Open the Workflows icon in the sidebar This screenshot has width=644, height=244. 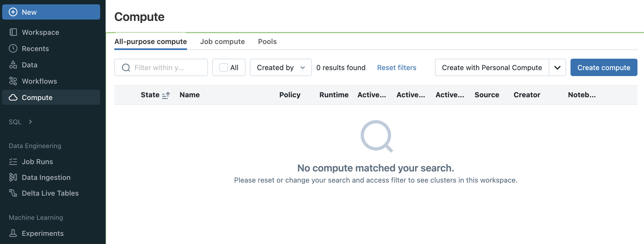(x=13, y=81)
